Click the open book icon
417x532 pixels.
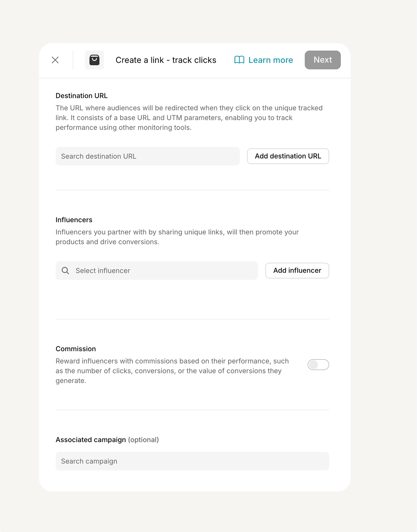[239, 60]
